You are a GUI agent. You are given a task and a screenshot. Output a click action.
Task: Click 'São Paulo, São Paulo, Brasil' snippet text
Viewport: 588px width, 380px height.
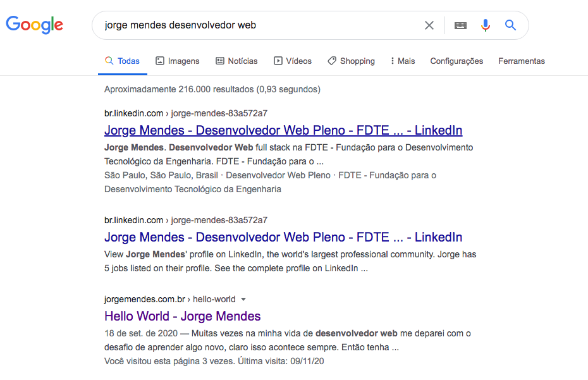click(x=161, y=175)
